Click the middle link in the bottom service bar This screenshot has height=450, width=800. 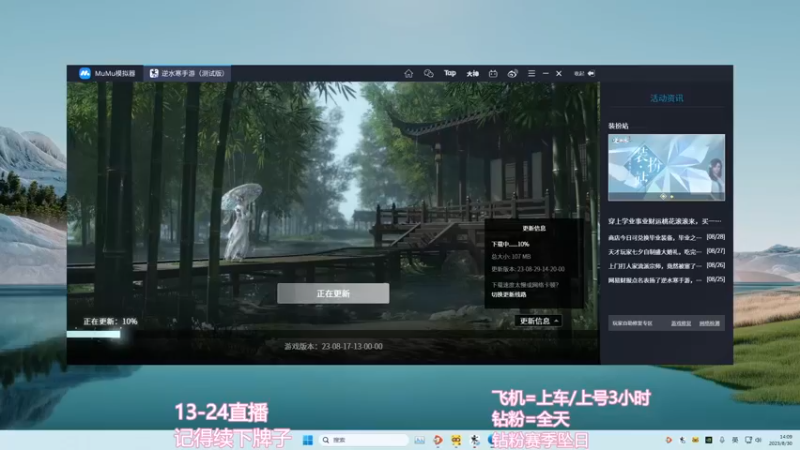[681, 323]
